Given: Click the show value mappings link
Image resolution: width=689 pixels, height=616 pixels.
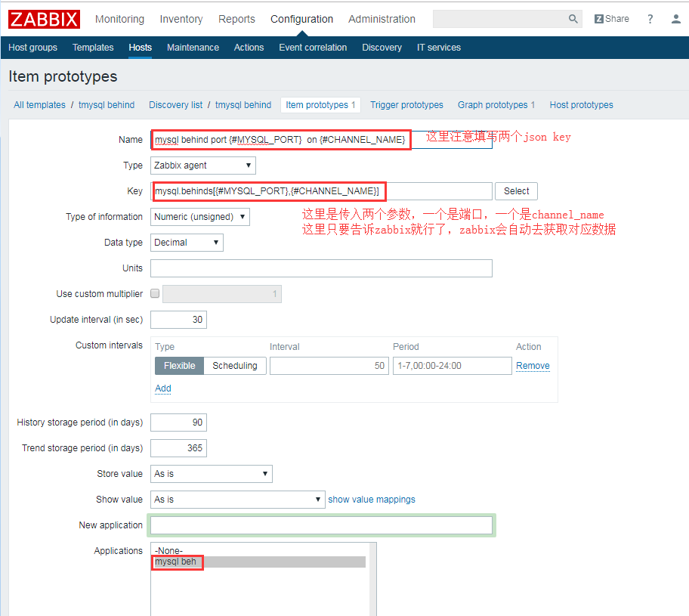Looking at the screenshot, I should pos(372,500).
